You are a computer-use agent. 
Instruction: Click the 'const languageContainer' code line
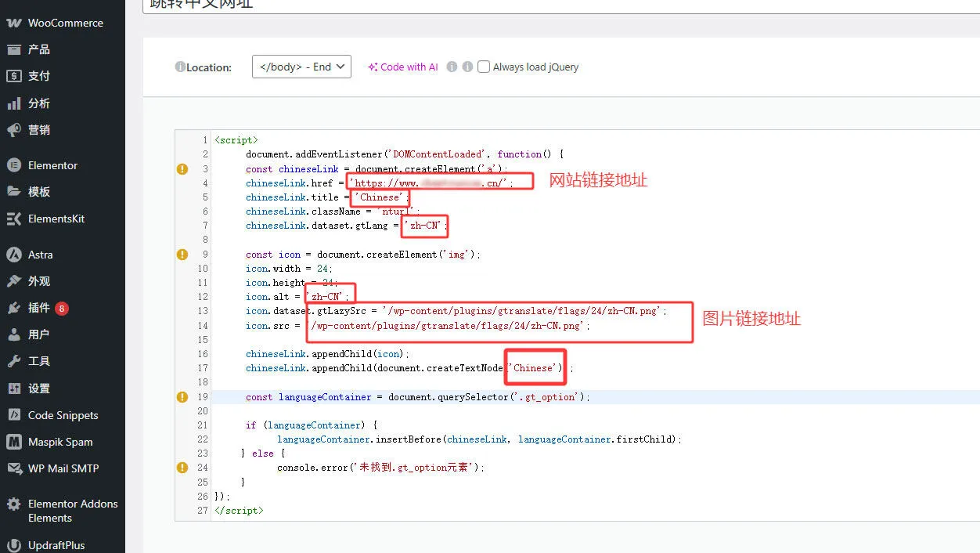(418, 397)
